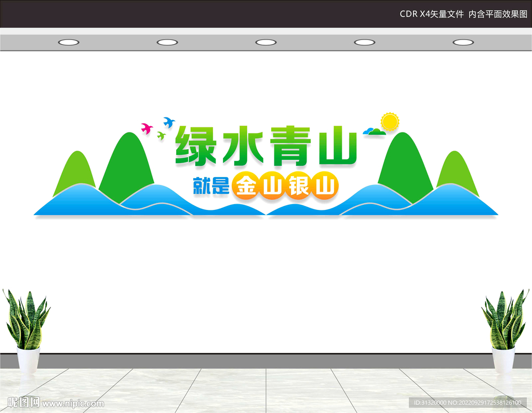532x413 pixels.
Task: Select the green "绿" title character
Action: pyautogui.click(x=196, y=146)
